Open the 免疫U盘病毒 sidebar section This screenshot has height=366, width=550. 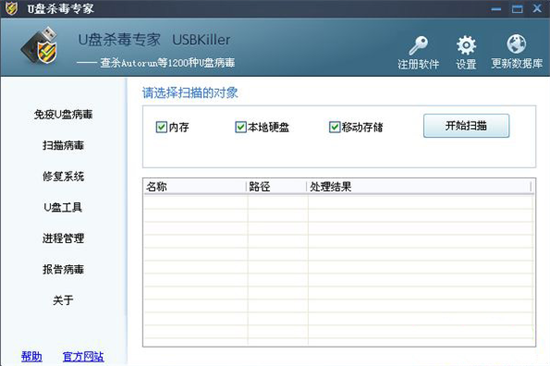coord(63,114)
